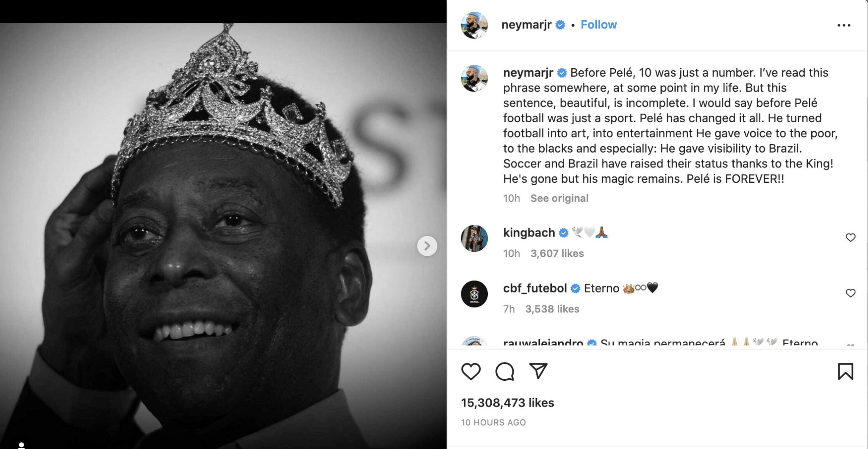
Task: Go to next photo with the arrow
Action: point(427,246)
